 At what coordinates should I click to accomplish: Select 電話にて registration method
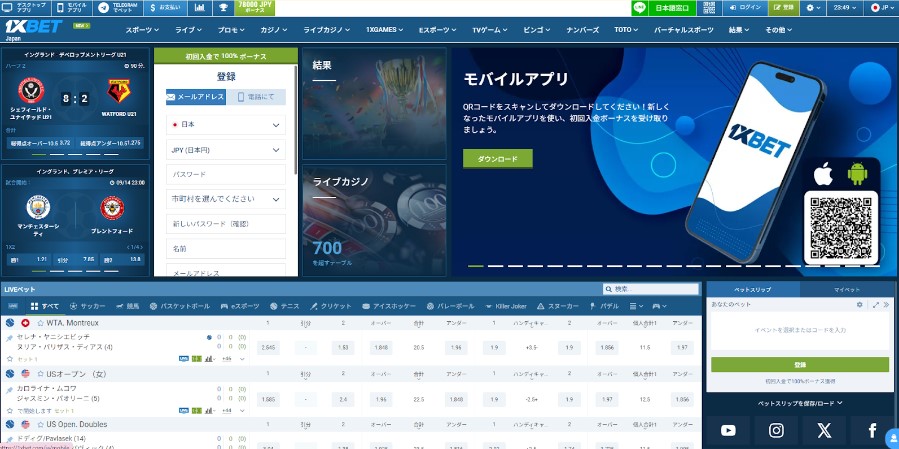point(256,97)
